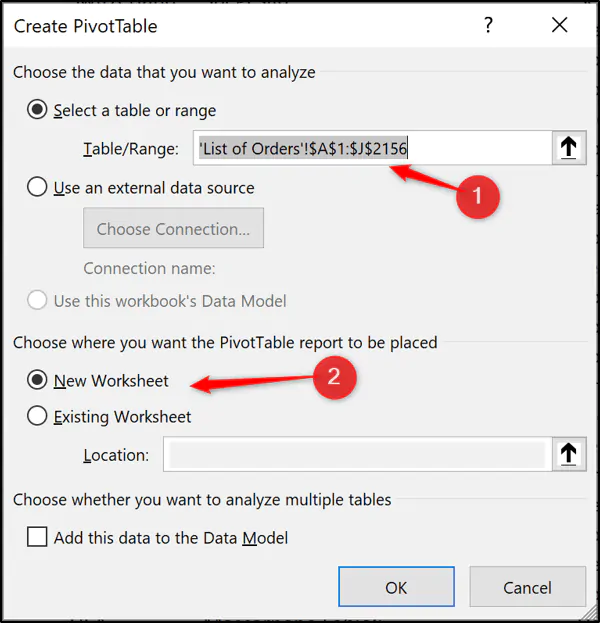This screenshot has width=600, height=623.
Task: Choose 'Use an external data source' radio
Action: pyautogui.click(x=37, y=187)
